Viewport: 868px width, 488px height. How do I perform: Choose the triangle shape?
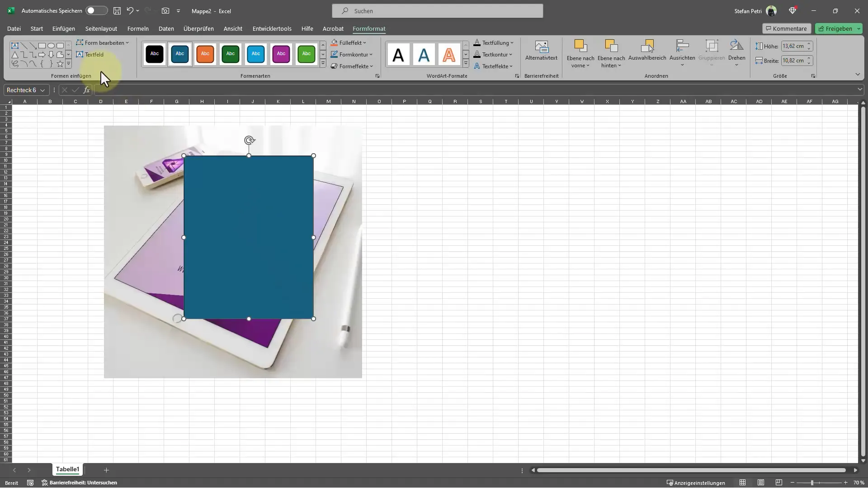point(15,55)
